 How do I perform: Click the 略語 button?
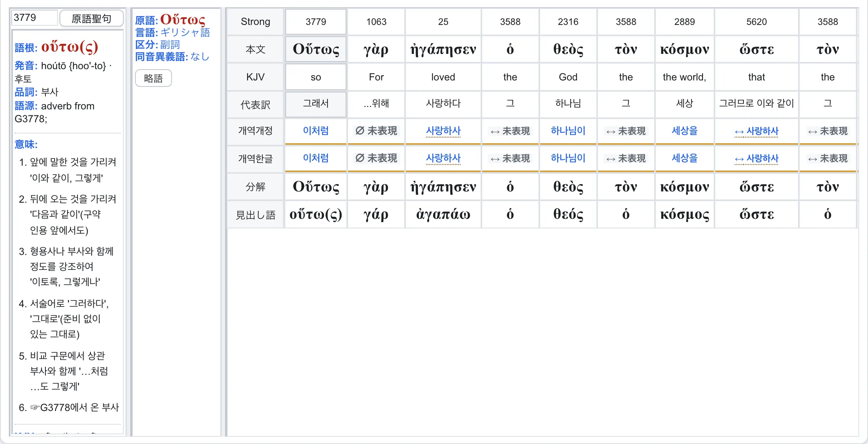point(154,78)
